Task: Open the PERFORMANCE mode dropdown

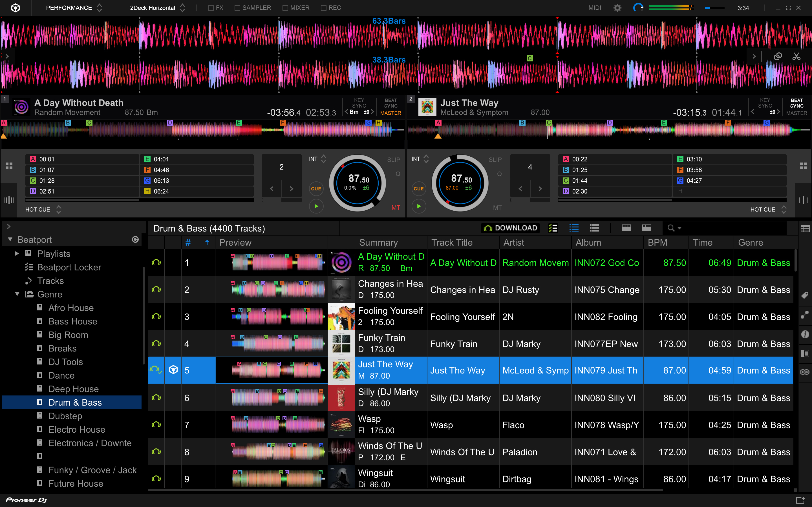Action: (74, 8)
